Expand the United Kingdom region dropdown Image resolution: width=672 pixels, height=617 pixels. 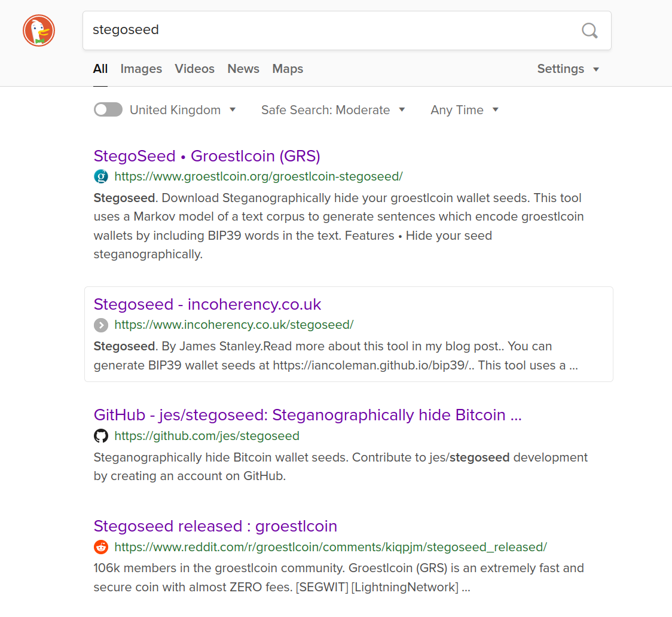click(x=183, y=110)
